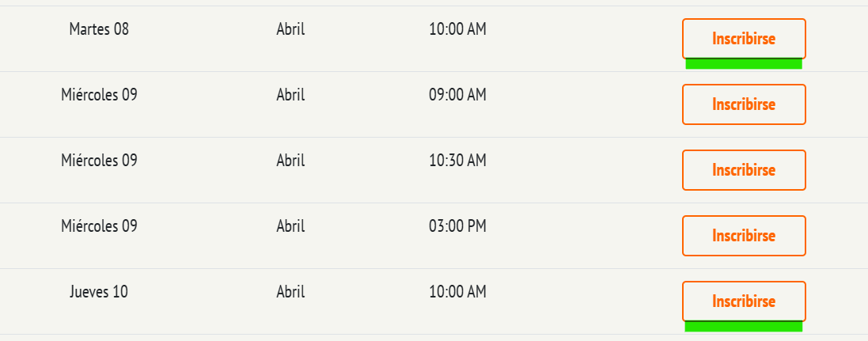The image size is (868, 341).
Task: Click Miércoles 09 date in 10:30 AM row
Action: (99, 161)
